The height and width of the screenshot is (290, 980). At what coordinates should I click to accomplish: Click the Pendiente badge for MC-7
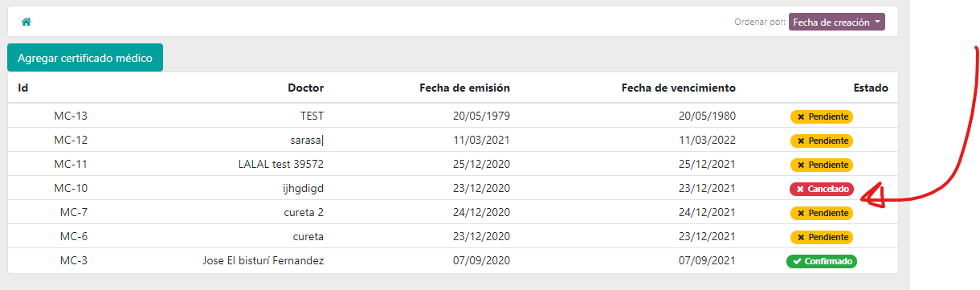822,213
